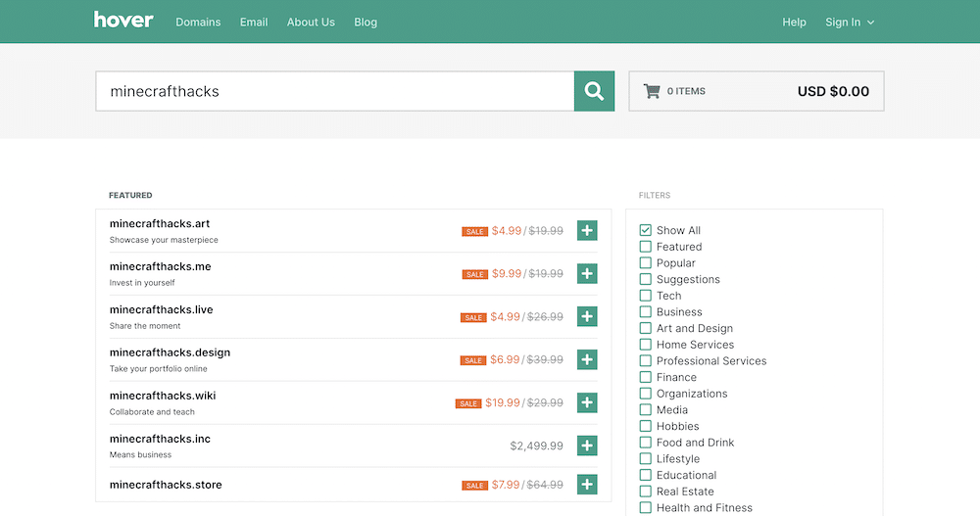Enable the Popular filter checkbox
Viewport: 980px width, 516px height.
point(646,262)
